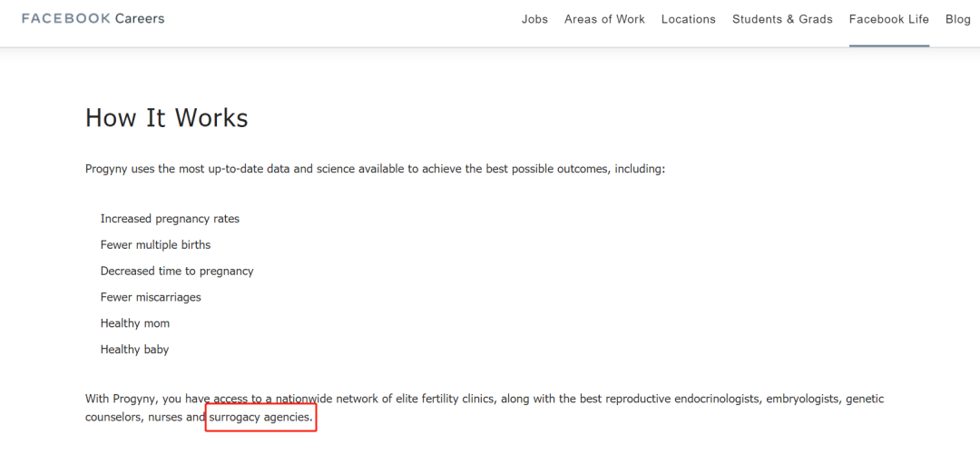Select the 'Healthy baby' list item

point(134,350)
